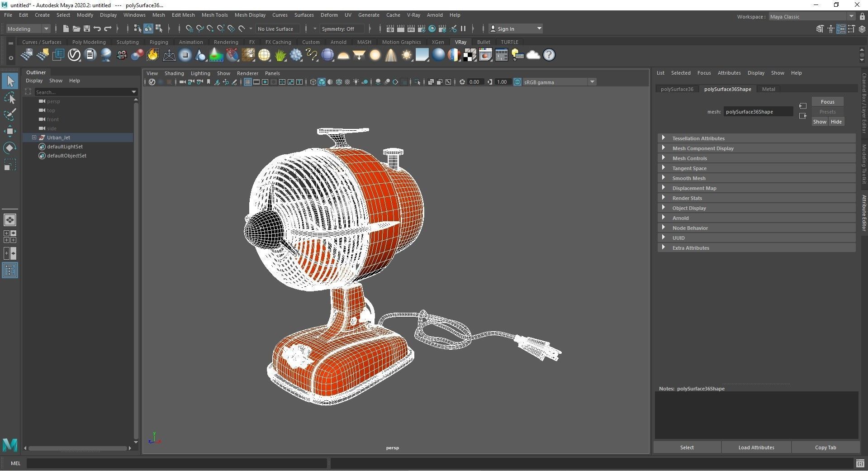Screen dimensions: 868x471
Task: Pause Viewport 2.0 update icon
Action: point(463,29)
